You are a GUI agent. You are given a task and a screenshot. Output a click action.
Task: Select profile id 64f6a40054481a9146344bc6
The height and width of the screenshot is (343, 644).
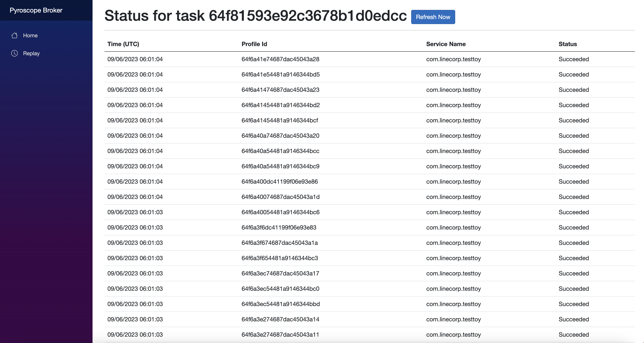point(281,212)
